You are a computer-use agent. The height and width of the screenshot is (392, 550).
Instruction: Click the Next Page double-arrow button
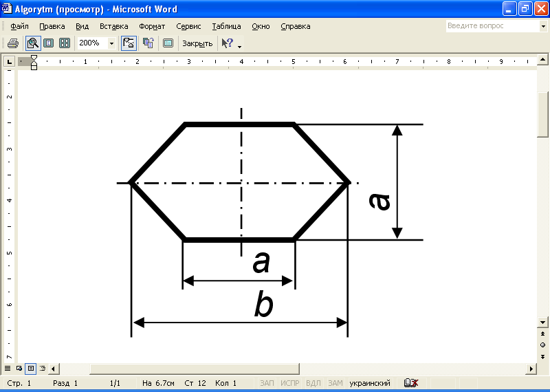542,356
